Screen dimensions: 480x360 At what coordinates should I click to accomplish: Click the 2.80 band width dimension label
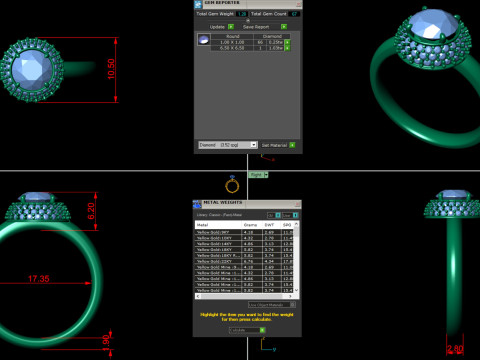point(455,349)
